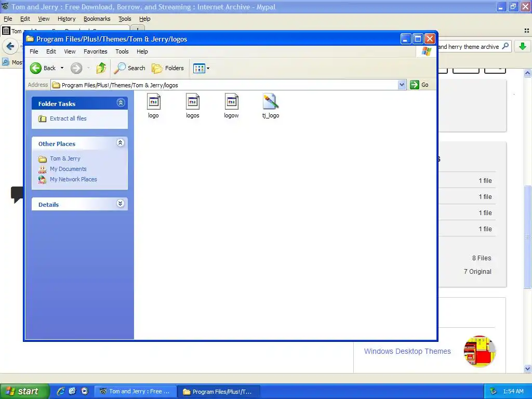Open Mypal browser Bookmarks menu
The width and height of the screenshot is (532, 399).
coord(97,19)
